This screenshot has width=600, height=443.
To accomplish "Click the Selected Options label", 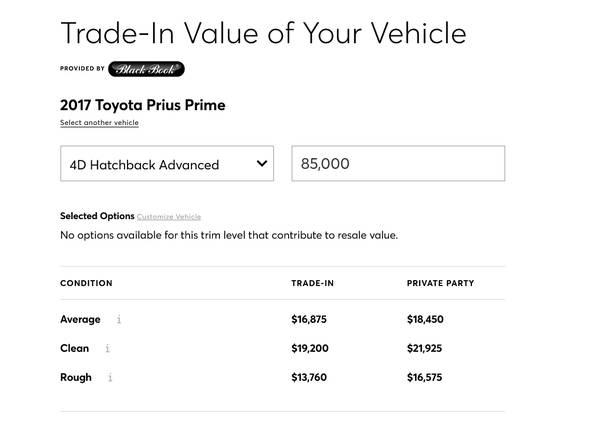I will (97, 216).
